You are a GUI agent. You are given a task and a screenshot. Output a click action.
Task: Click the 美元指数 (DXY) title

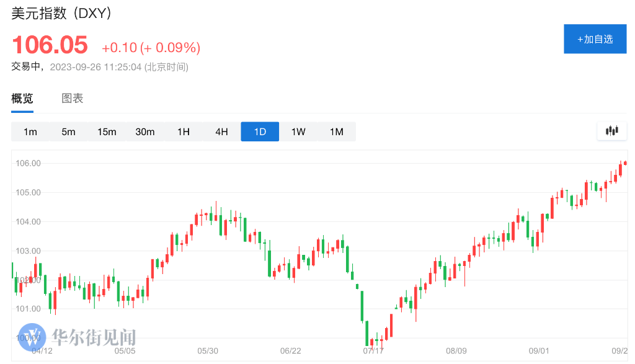61,14
